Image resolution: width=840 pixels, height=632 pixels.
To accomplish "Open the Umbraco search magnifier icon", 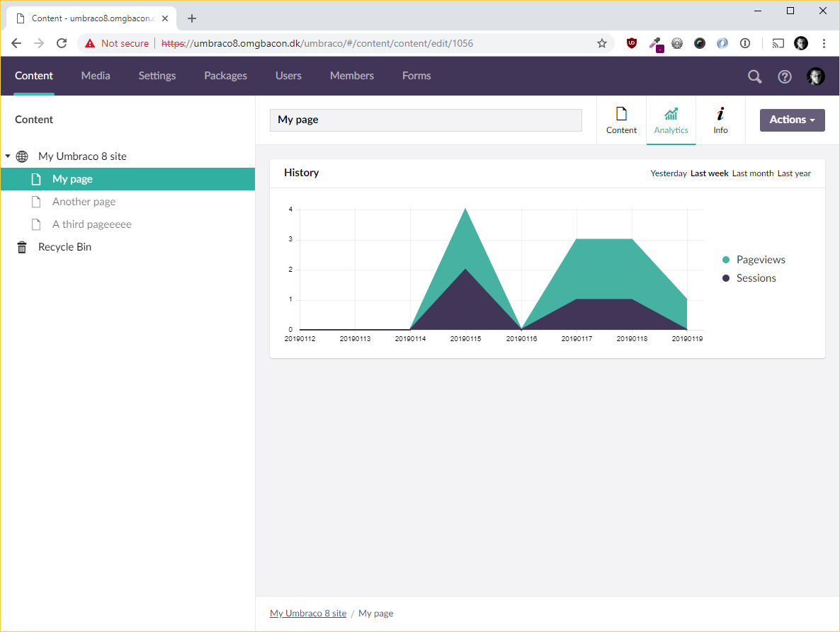I will pos(754,76).
